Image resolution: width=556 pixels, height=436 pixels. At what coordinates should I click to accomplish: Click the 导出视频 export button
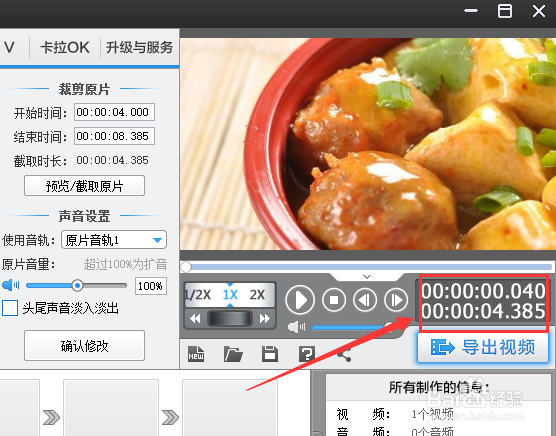(x=483, y=347)
